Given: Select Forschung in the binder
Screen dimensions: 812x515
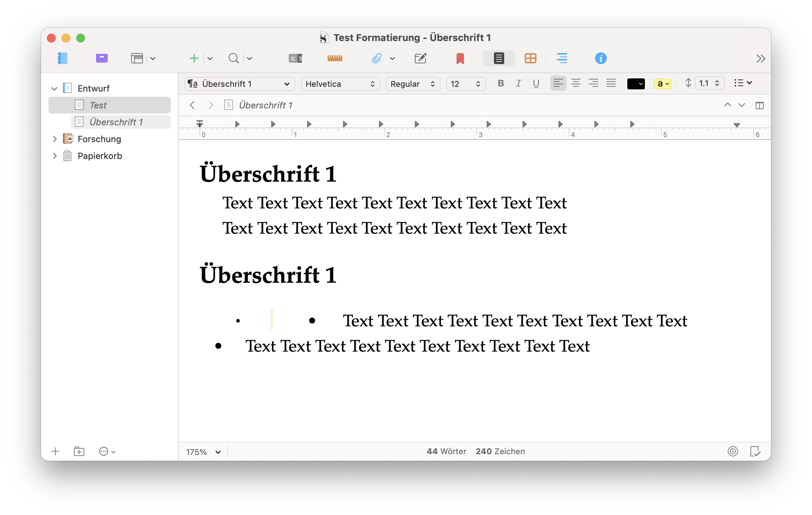Looking at the screenshot, I should [99, 139].
